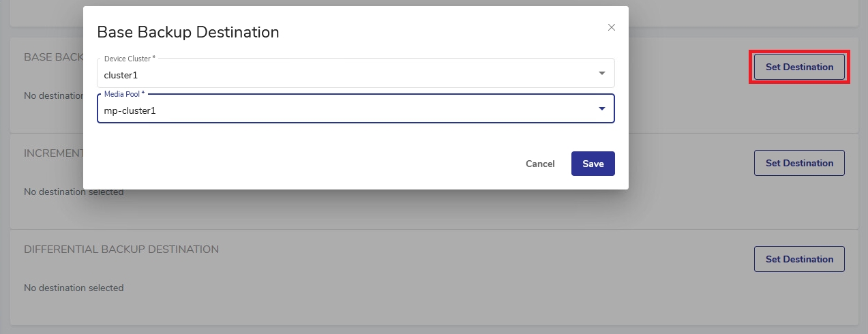Viewport: 868px width, 334px height.
Task: Click the mp-cluster1 value in Media Pool
Action: pos(130,110)
